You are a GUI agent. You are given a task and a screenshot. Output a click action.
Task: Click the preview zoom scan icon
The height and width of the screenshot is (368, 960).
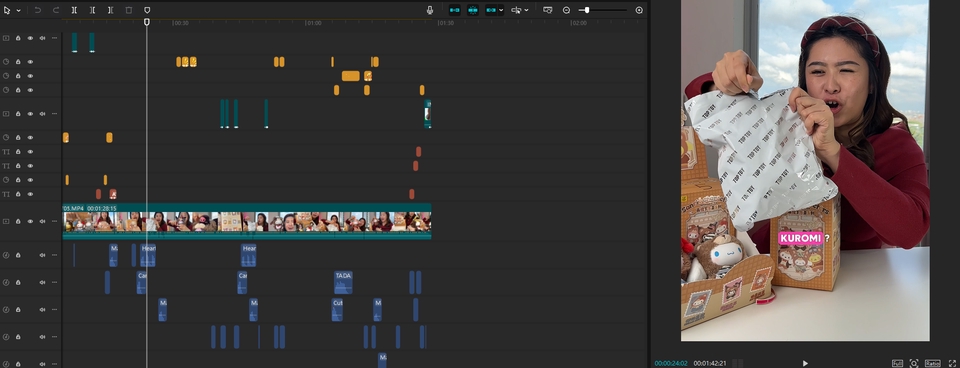click(x=914, y=363)
